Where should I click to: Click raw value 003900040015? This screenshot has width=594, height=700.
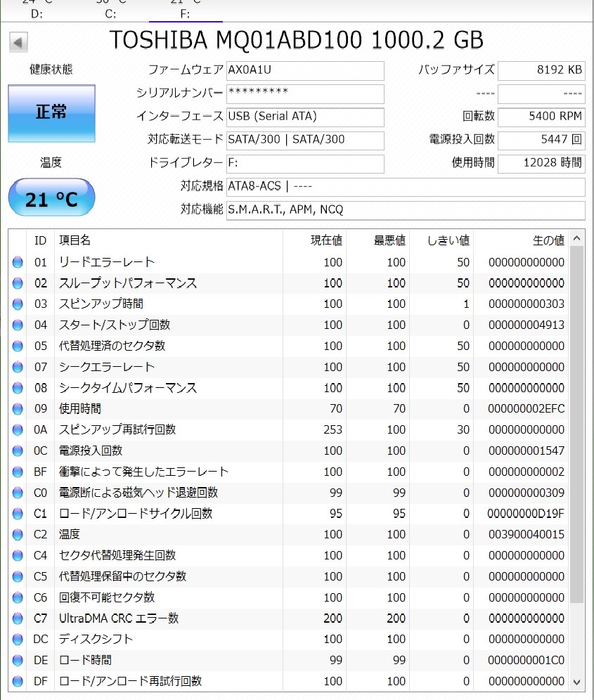[526, 535]
